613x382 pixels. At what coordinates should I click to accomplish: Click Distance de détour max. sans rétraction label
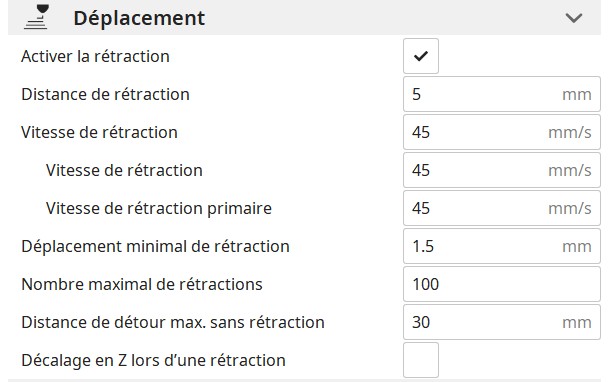click(x=173, y=322)
